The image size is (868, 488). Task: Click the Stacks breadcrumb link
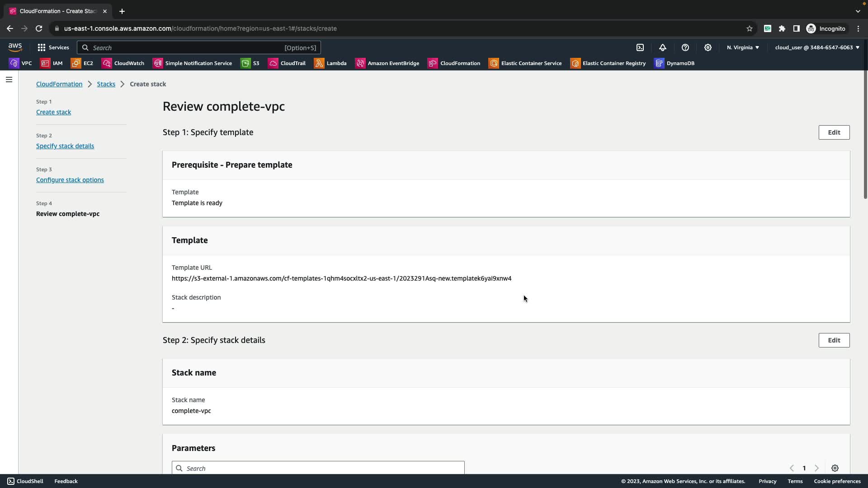click(x=106, y=84)
